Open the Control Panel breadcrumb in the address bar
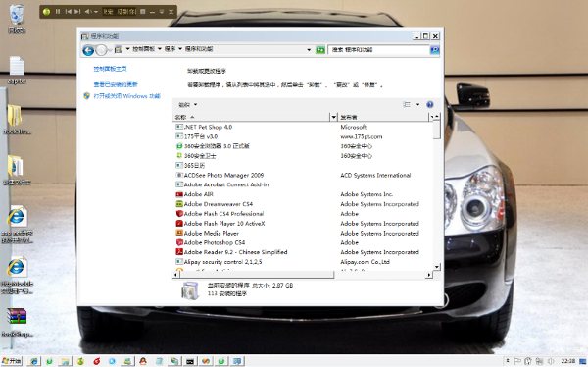The width and height of the screenshot is (588, 367). 144,49
